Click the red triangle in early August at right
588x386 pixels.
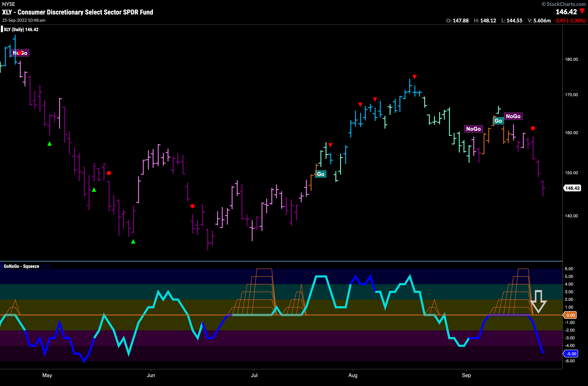375,99
